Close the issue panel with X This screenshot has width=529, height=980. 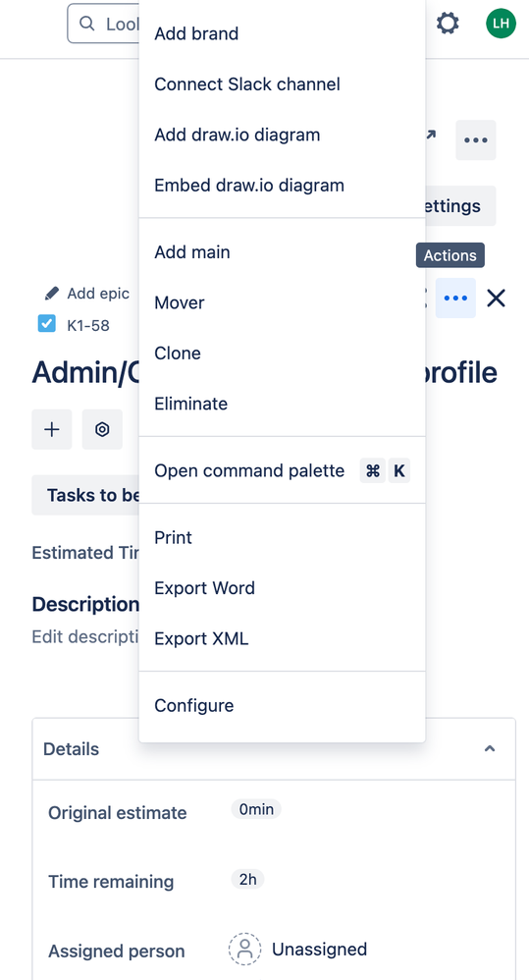pyautogui.click(x=496, y=299)
